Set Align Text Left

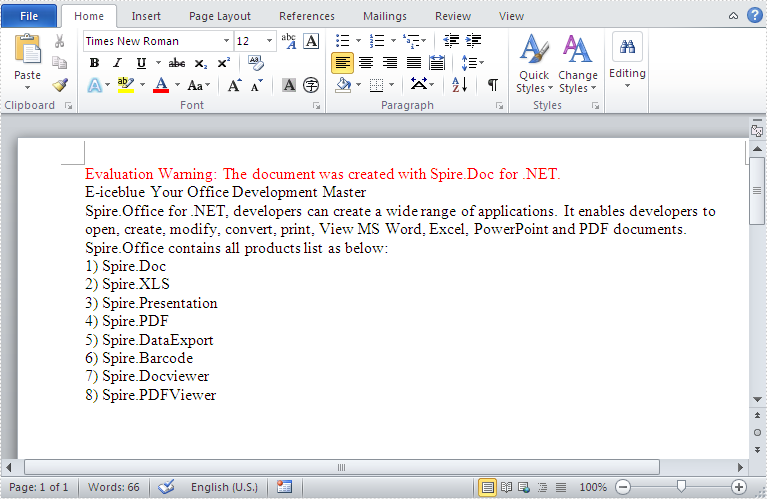click(342, 63)
